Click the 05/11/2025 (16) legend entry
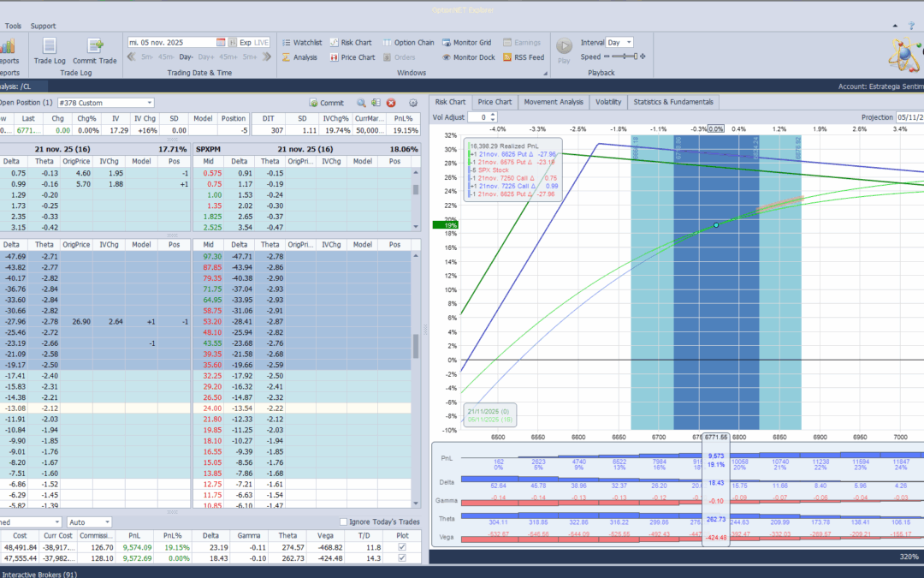This screenshot has height=578, width=924. (490, 420)
